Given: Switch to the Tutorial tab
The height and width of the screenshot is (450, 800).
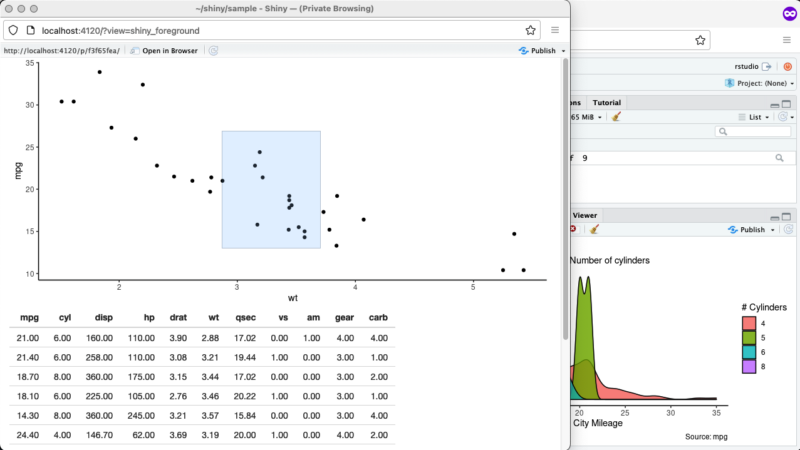Looking at the screenshot, I should coord(606,102).
